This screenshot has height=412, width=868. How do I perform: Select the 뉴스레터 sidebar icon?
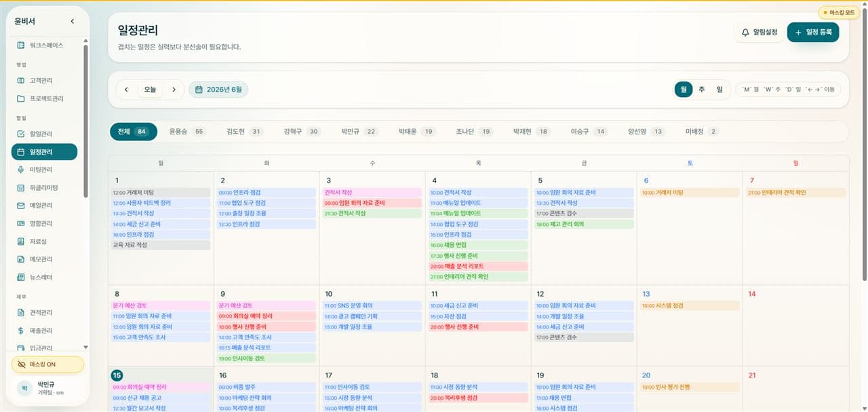click(20, 277)
